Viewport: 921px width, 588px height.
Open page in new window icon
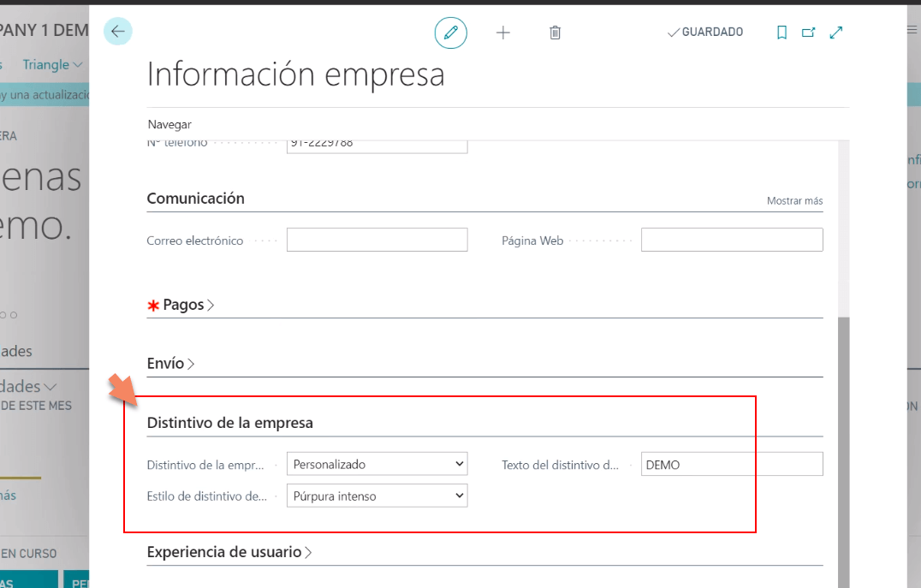click(808, 33)
